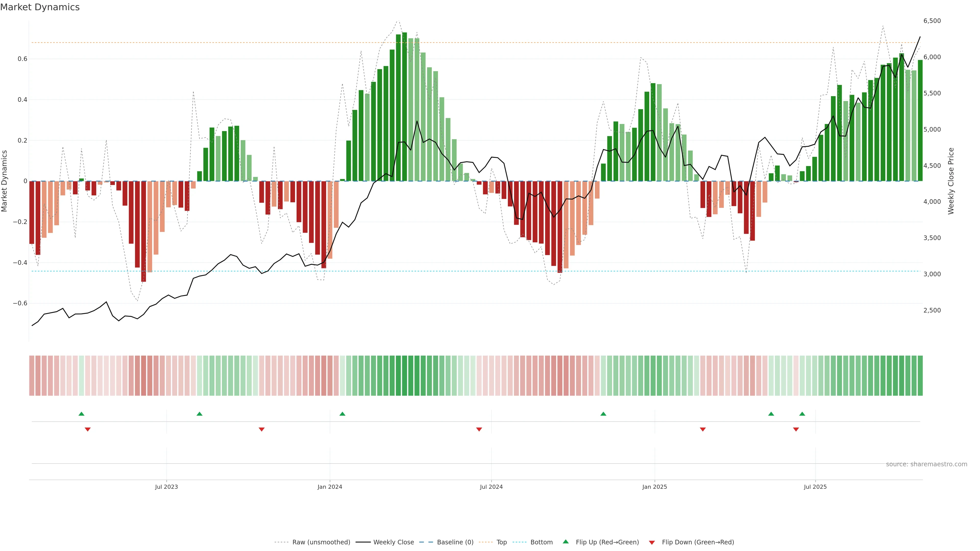Click the last red flip-down marker before Jul 2025

(796, 429)
